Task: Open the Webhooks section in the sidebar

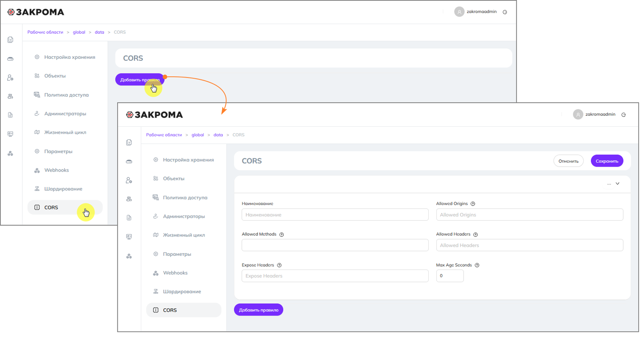Action: click(x=175, y=273)
